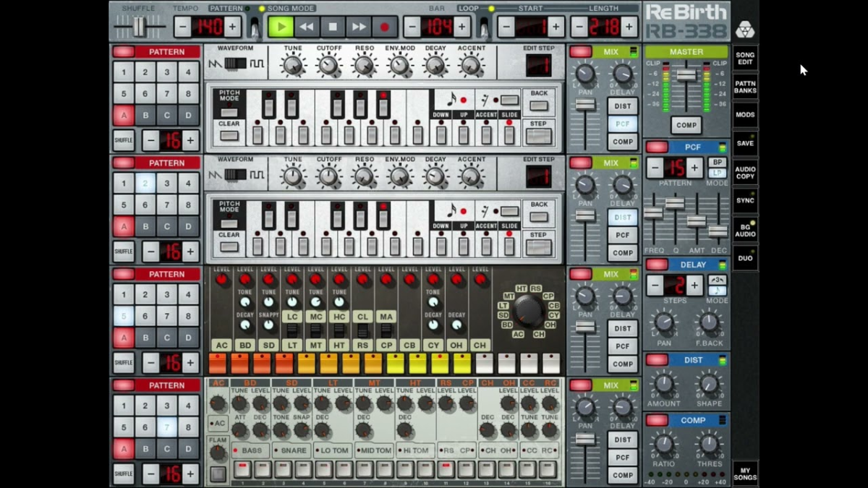Image resolution: width=868 pixels, height=488 pixels.
Task: Adjust the global Shuffle slider
Action: (139, 27)
